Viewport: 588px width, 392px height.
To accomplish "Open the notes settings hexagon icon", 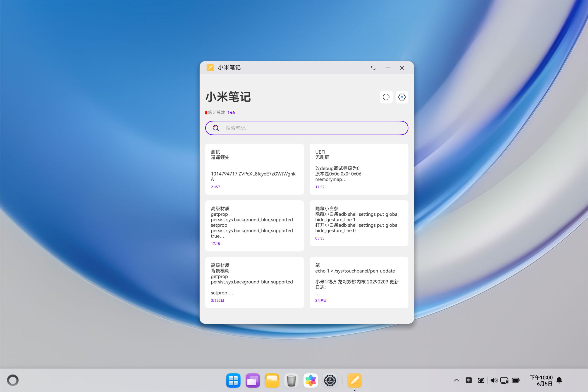I will coord(402,97).
